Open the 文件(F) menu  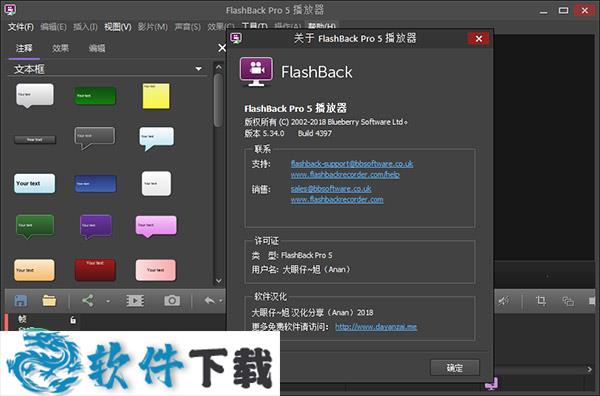21,27
